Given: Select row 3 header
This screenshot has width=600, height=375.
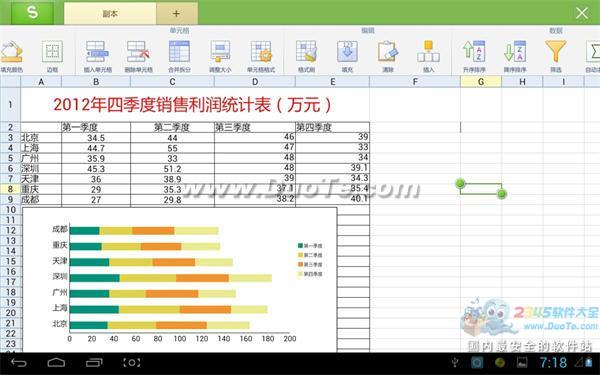Looking at the screenshot, I should (10, 137).
